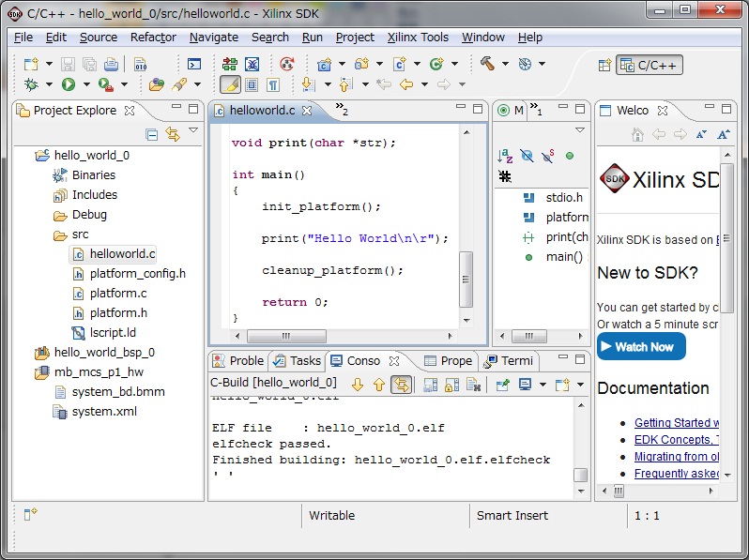Open Outline view menu triangle
The width and height of the screenshot is (749, 560).
[x=580, y=129]
